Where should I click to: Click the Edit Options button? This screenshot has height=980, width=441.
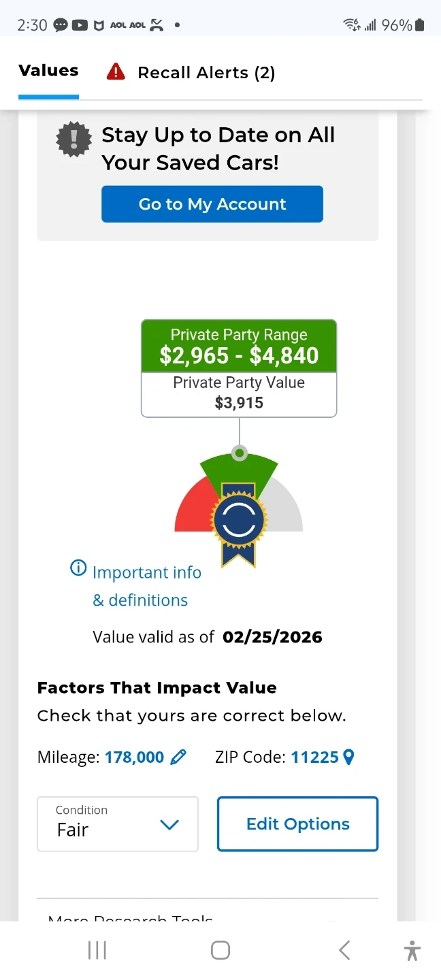(x=297, y=823)
